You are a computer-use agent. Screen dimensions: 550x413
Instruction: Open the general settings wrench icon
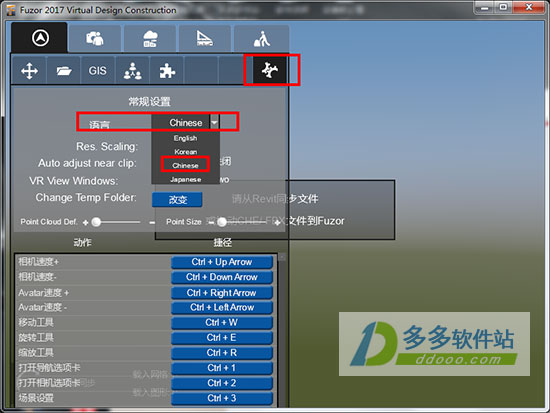pos(270,70)
